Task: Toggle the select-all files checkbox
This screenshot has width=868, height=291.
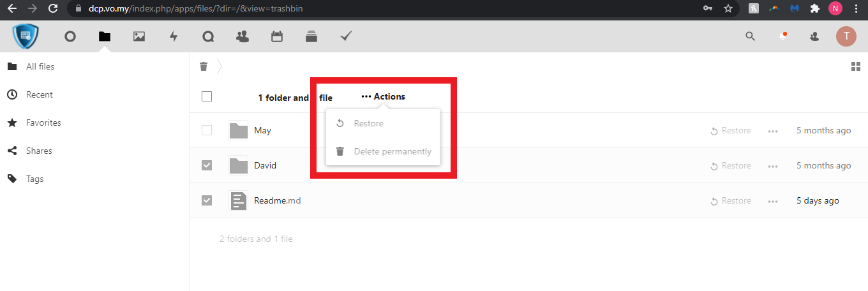Action: (207, 97)
